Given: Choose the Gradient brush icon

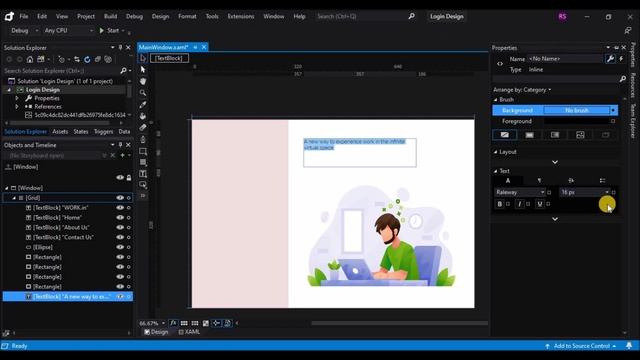Looking at the screenshot, I should point(555,135).
